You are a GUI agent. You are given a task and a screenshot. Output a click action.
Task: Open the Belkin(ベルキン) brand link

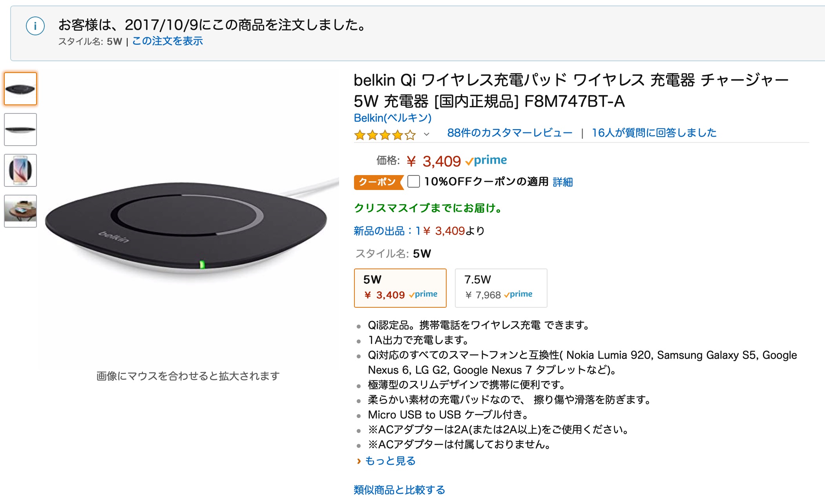[x=392, y=118]
